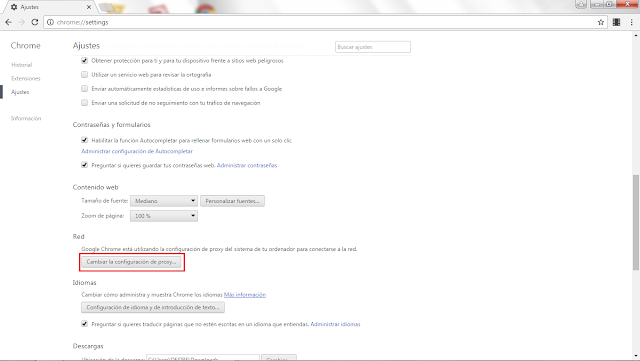The image size is (640, 361).
Task: Toggle offer to translate pages checkbox
Action: point(84,324)
